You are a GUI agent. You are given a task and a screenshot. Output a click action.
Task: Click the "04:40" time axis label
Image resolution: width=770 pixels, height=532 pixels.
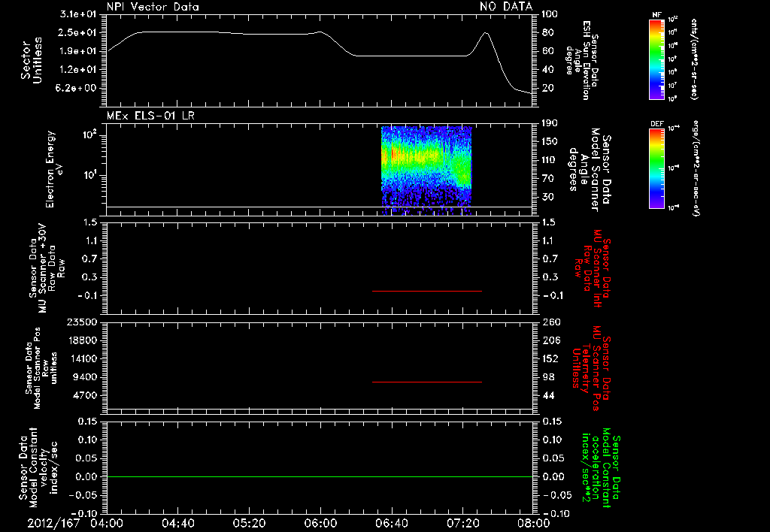[177, 523]
